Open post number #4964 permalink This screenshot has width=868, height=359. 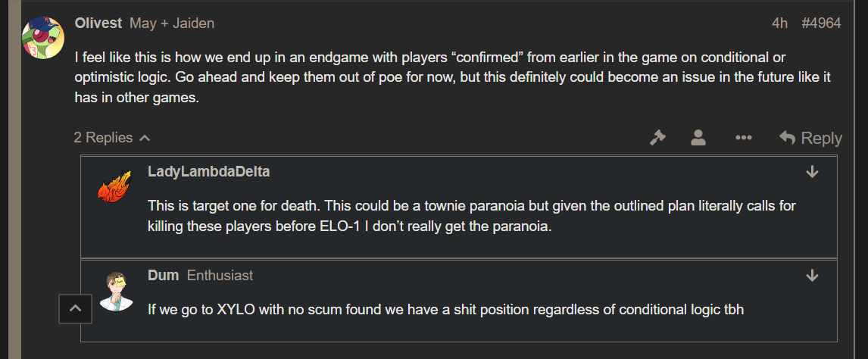pos(821,23)
